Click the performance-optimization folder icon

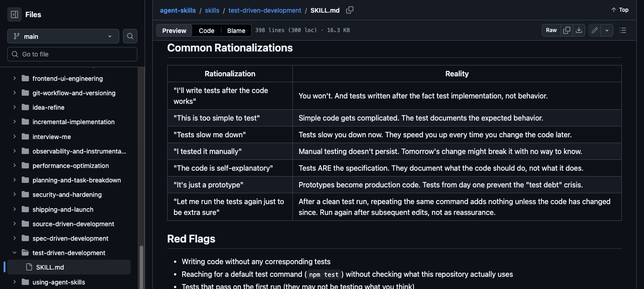click(25, 166)
